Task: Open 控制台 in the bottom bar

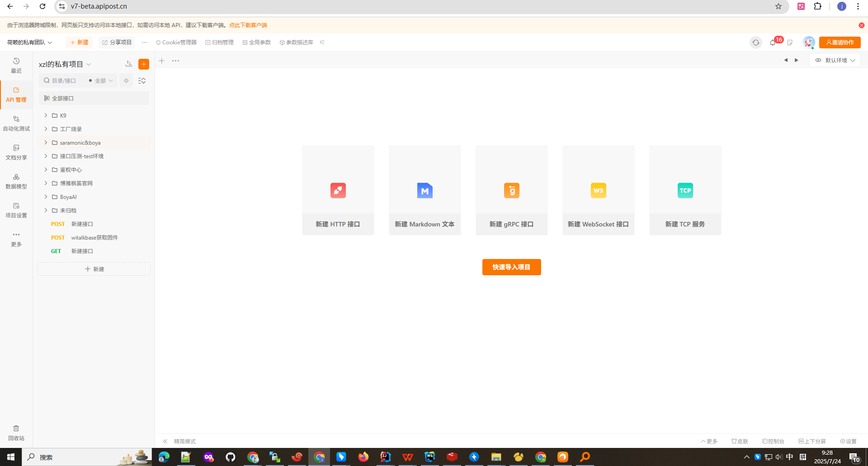Action: [774, 441]
